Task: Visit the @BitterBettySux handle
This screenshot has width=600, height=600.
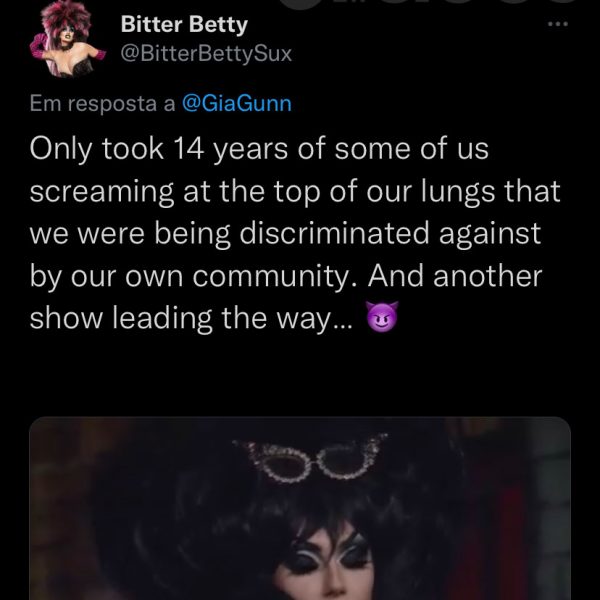Action: point(206,54)
